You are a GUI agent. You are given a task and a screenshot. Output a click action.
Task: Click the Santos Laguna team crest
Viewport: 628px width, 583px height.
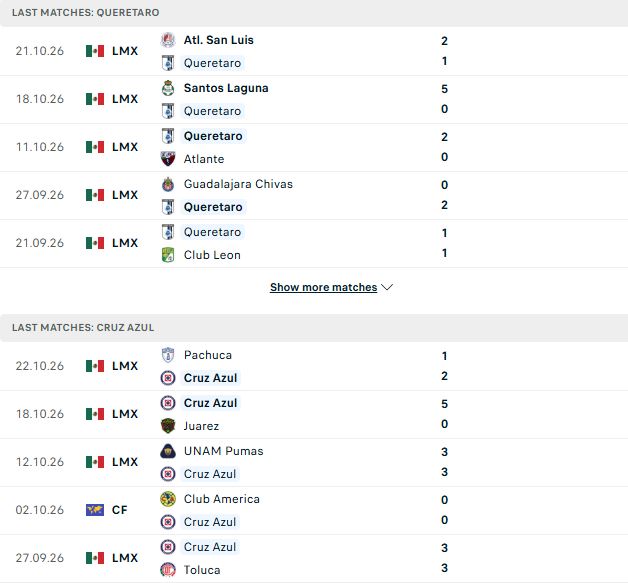click(x=168, y=88)
